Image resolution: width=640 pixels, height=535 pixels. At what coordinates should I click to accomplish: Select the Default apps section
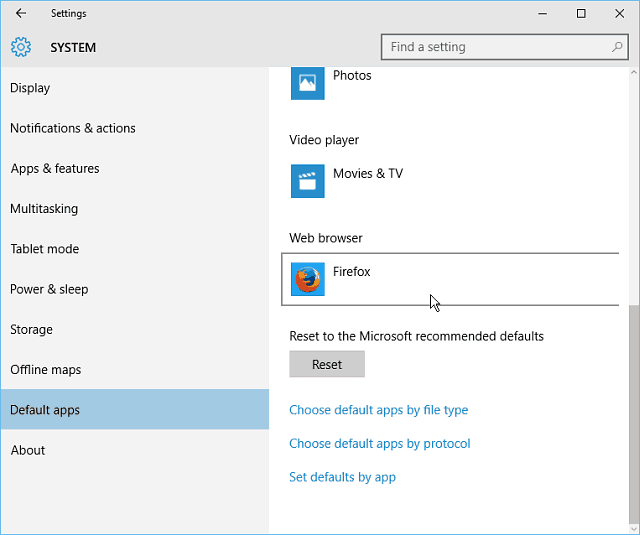coord(135,409)
